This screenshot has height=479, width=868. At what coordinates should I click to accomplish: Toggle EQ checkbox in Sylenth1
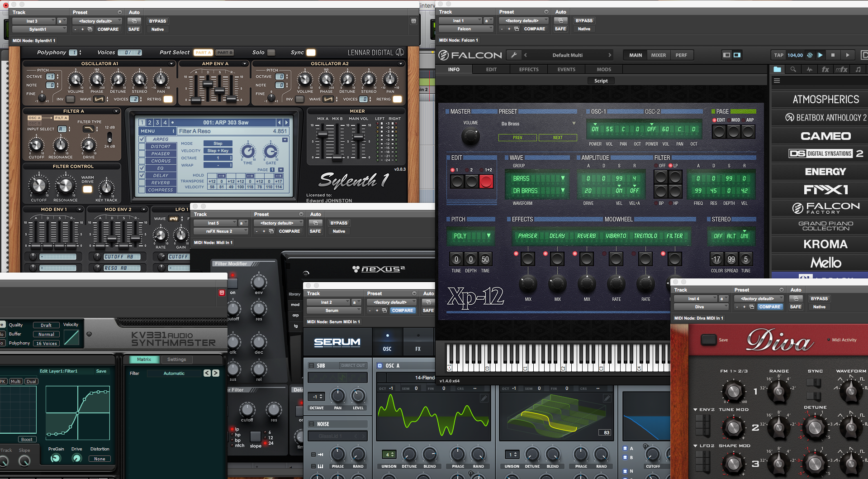[142, 168]
